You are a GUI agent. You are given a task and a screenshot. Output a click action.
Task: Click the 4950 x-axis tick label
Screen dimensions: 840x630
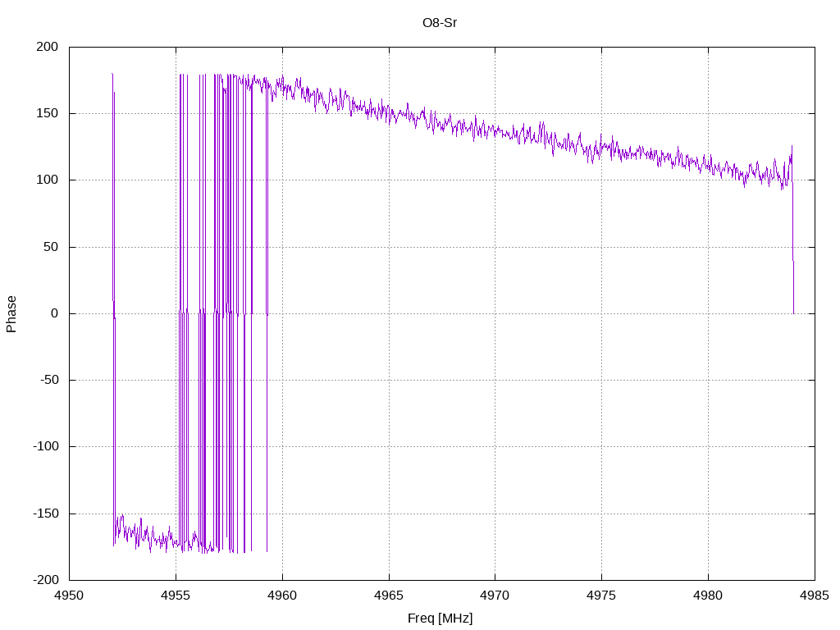(x=69, y=596)
